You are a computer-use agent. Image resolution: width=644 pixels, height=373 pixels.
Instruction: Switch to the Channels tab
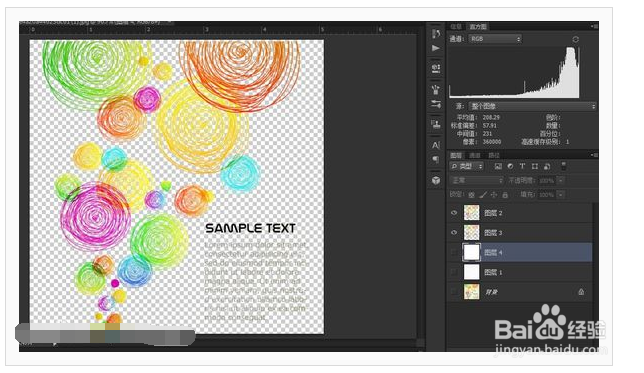point(475,155)
